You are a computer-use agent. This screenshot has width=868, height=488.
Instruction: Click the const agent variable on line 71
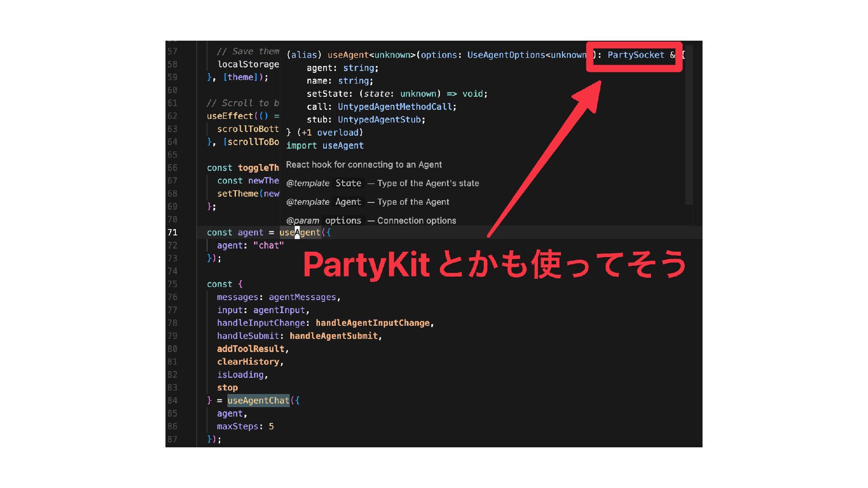(x=250, y=232)
